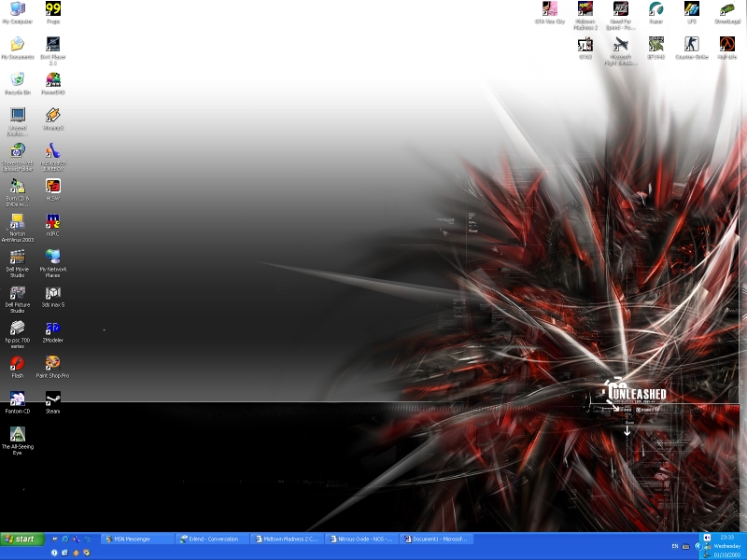Open Paint Shop Pro shortcut
The width and height of the screenshot is (747, 560).
point(53,363)
